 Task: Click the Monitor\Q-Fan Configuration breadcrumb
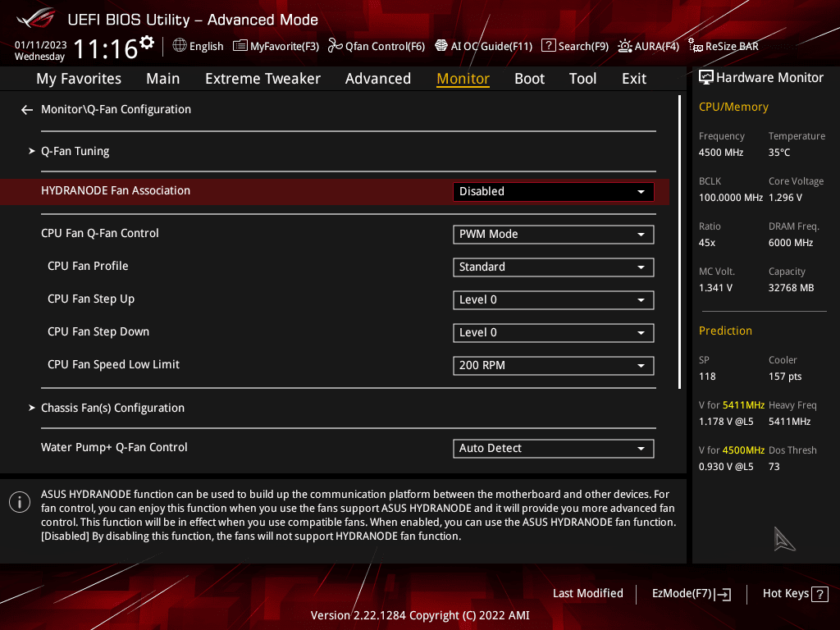point(116,109)
